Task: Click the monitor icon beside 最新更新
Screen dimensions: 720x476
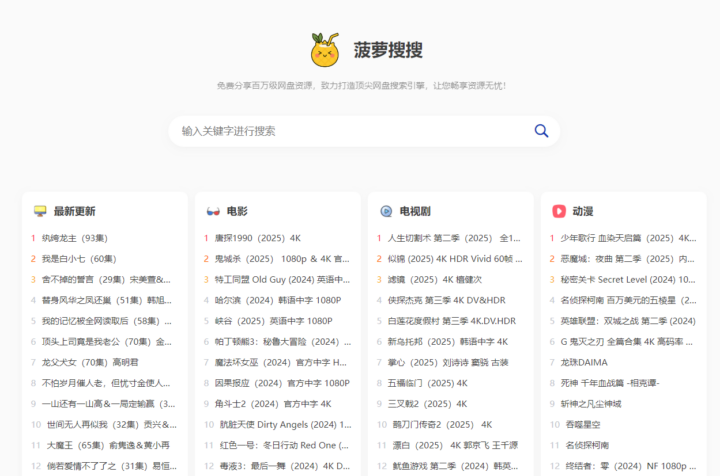Action: click(40, 211)
